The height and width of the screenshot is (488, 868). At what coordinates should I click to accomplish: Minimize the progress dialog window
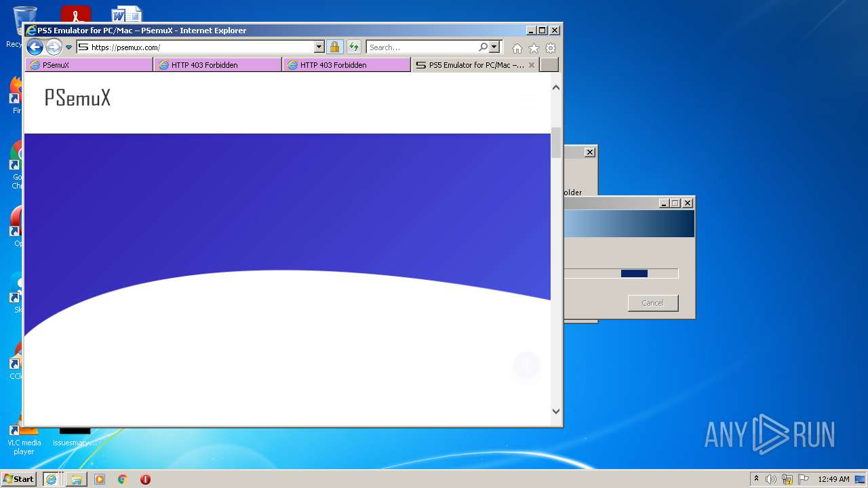(664, 203)
